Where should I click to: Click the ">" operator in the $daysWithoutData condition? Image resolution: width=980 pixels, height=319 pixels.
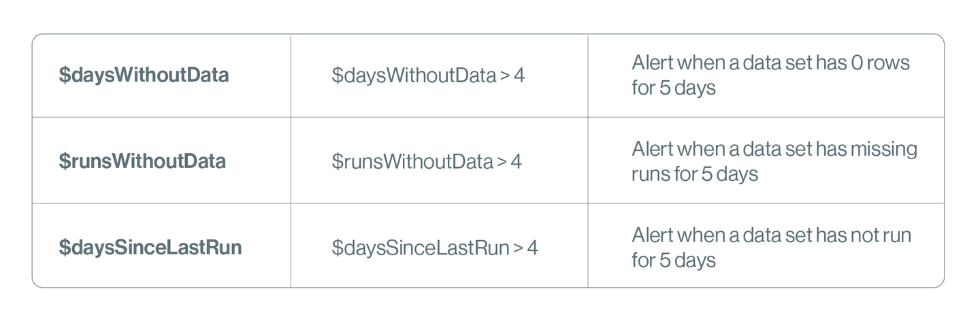504,75
